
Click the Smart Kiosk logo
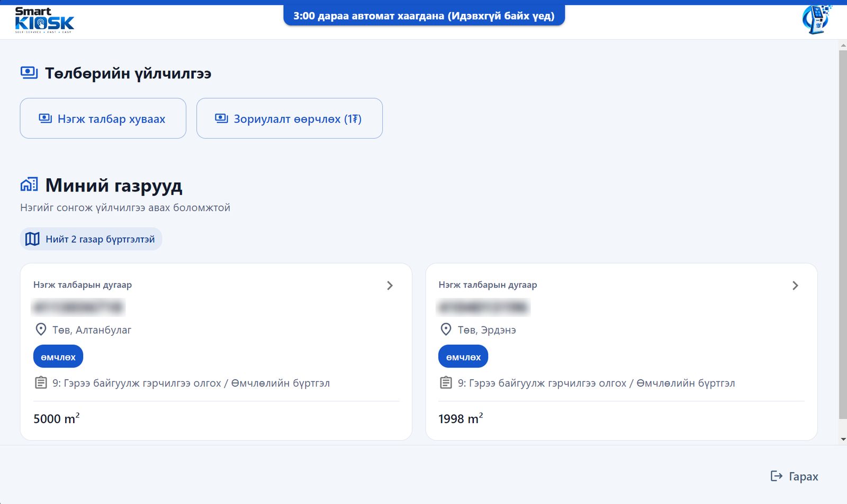[44, 20]
